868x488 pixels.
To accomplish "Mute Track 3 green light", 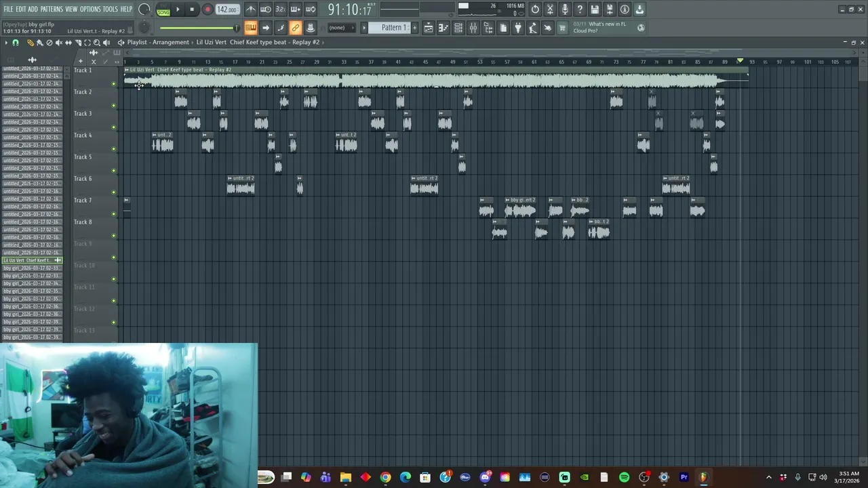I will click(x=113, y=127).
